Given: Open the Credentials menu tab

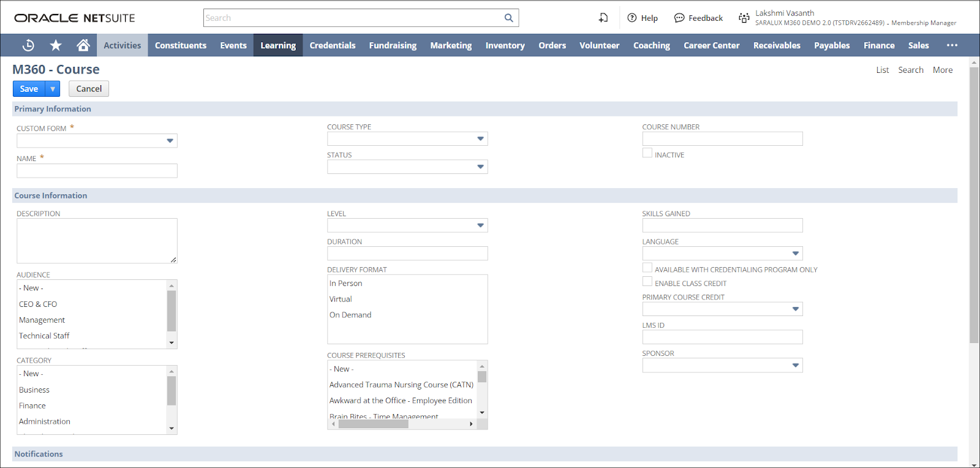Looking at the screenshot, I should point(332,45).
